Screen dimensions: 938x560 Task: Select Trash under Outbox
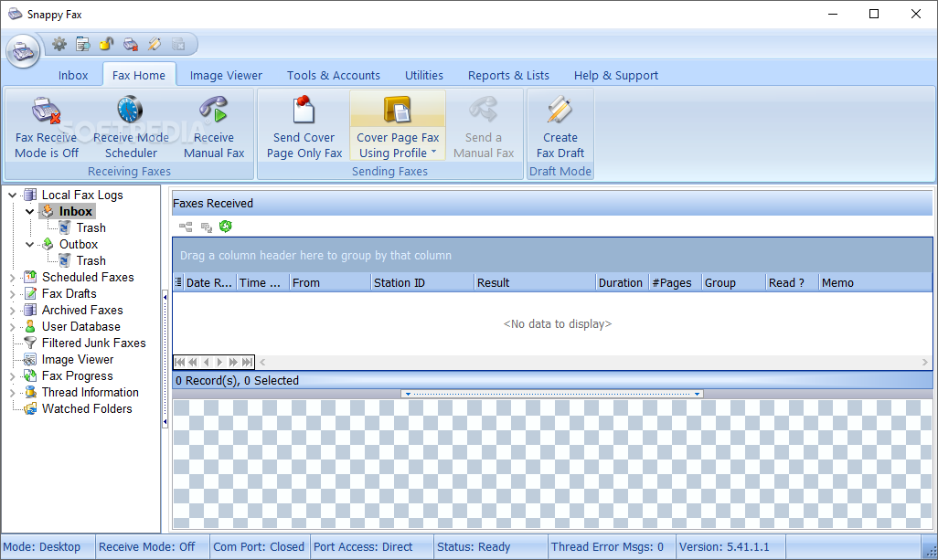(91, 260)
